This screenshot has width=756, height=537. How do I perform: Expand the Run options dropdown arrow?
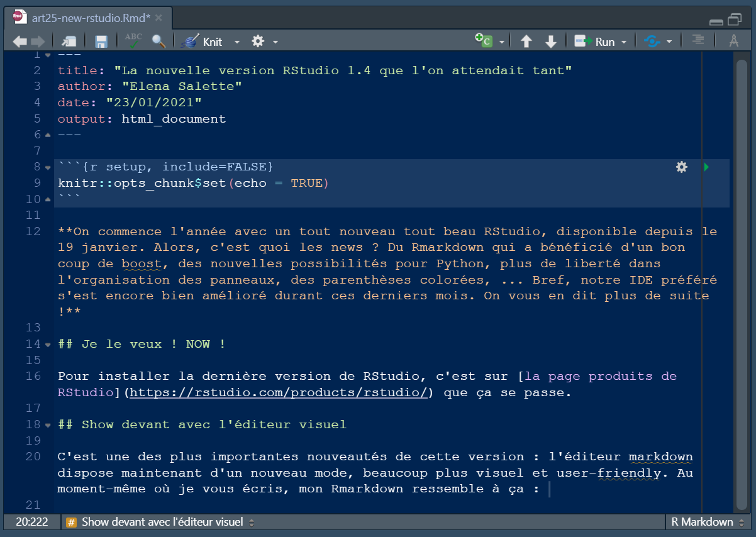(624, 42)
